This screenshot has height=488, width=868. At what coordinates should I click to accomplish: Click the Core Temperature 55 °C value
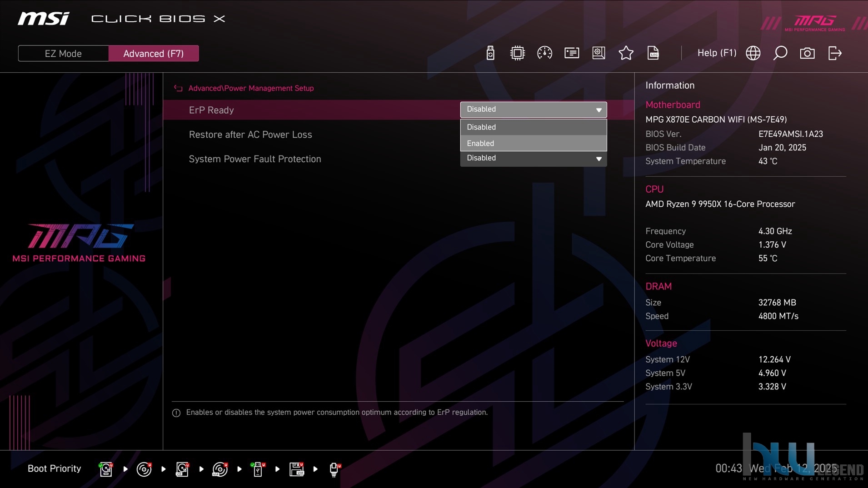click(768, 259)
